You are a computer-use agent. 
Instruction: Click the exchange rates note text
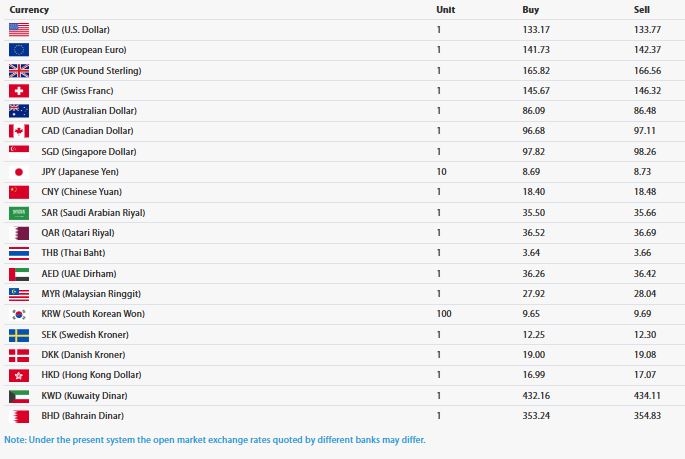pos(214,440)
